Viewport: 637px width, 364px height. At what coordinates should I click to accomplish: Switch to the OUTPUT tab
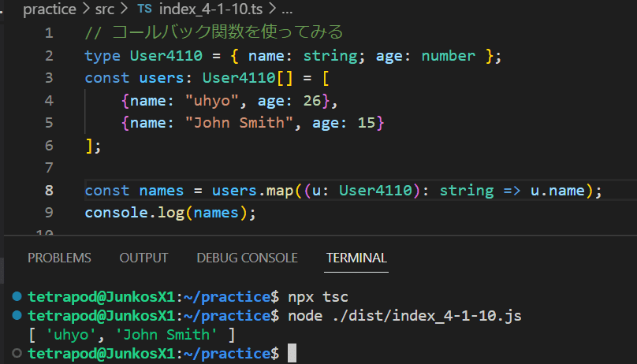pos(143,258)
